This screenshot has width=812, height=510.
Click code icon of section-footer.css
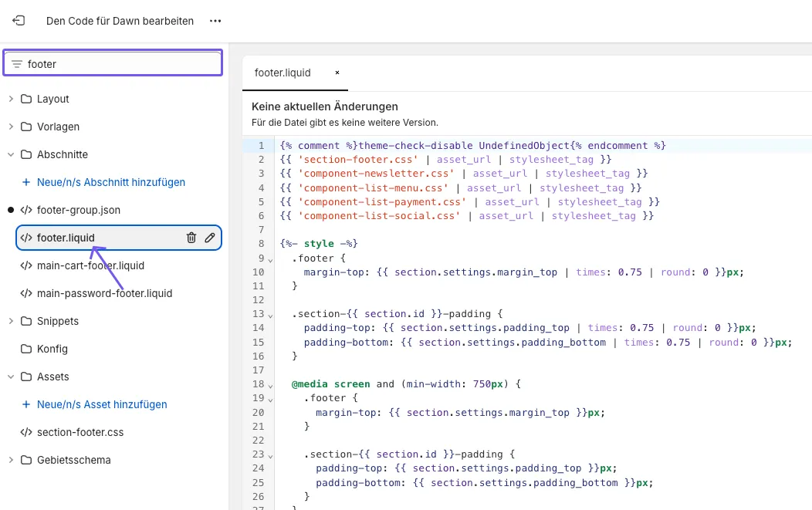tap(26, 432)
